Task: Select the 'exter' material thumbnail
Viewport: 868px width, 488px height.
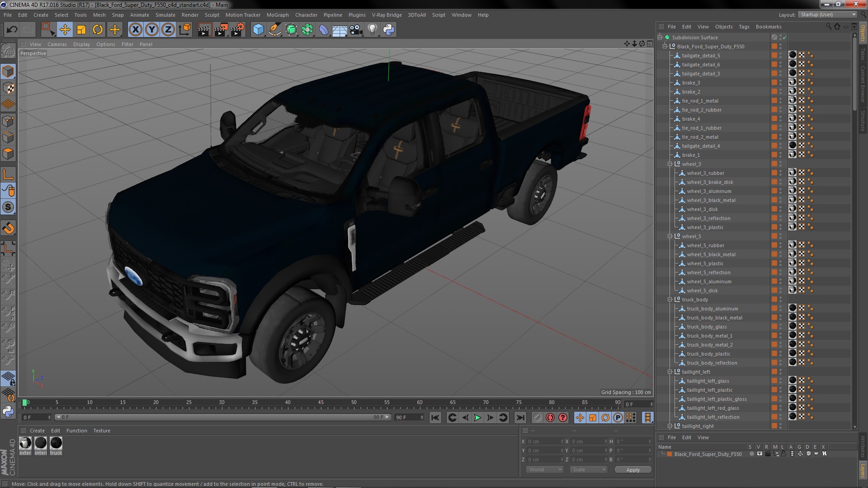Action: [25, 443]
